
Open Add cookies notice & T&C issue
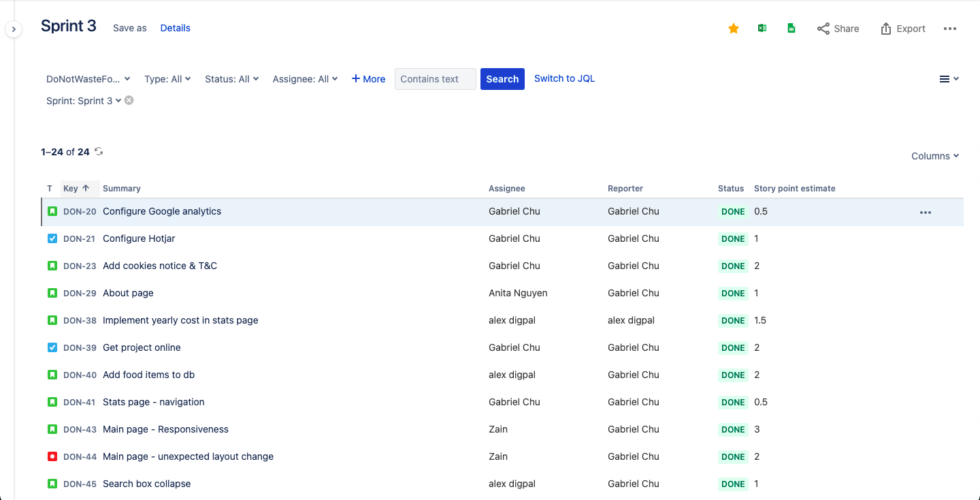click(160, 266)
